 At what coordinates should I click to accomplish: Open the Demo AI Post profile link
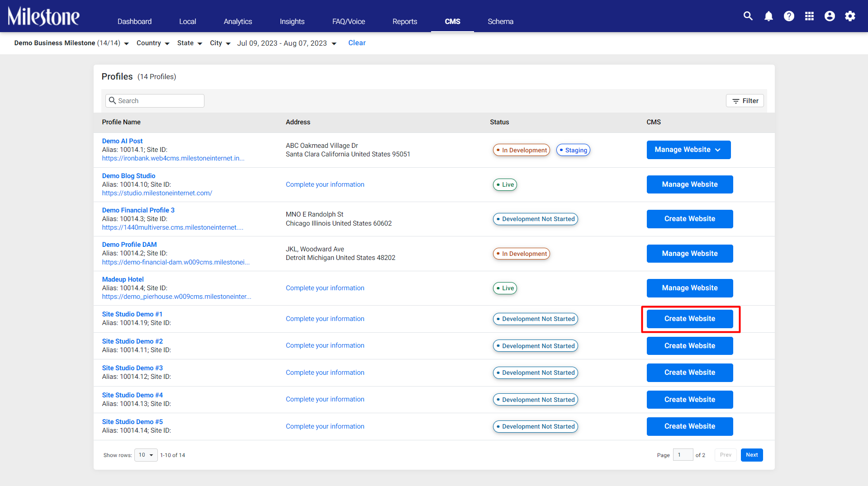pos(122,141)
